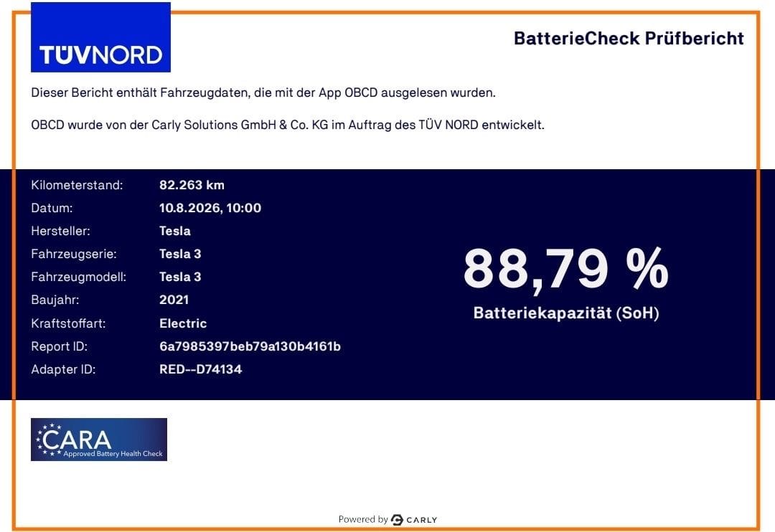
Task: Select the date 10.8.2026, 10:00
Action: tap(210, 208)
